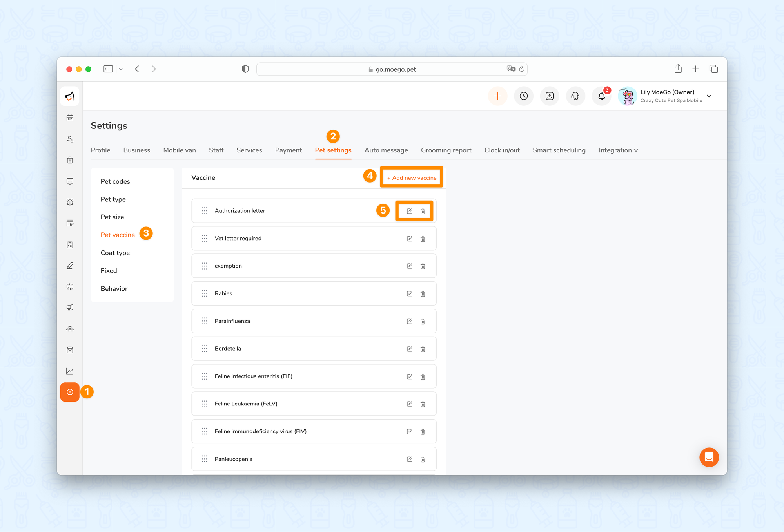The width and height of the screenshot is (784, 532).
Task: Switch to the Services tab
Action: click(249, 150)
